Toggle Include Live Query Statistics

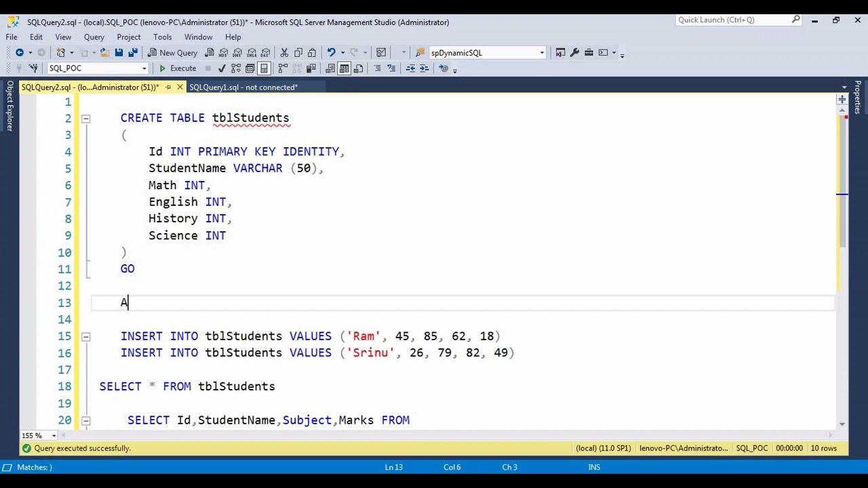coord(297,68)
